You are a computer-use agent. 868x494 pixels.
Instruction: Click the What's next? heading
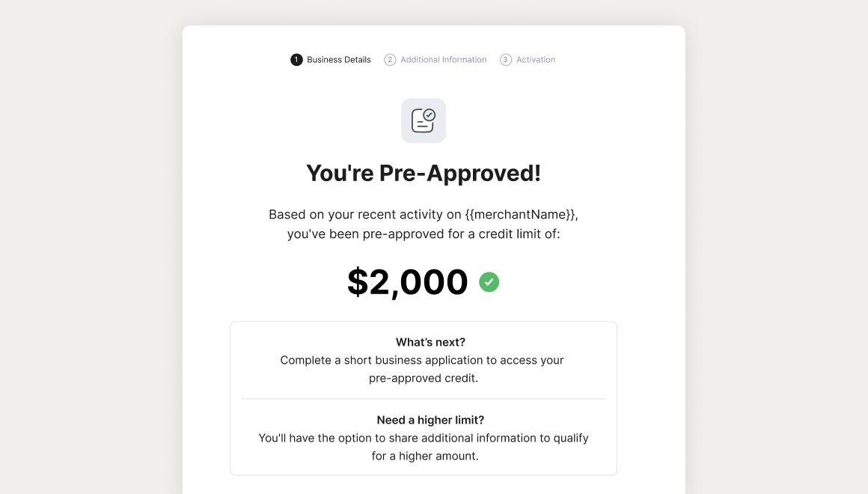pos(431,342)
